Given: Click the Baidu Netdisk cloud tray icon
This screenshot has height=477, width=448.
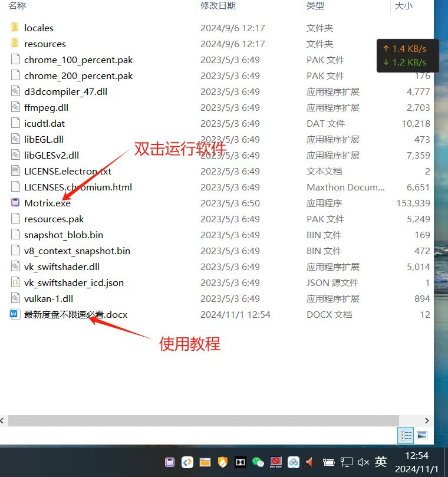Looking at the screenshot, I should click(x=293, y=462).
